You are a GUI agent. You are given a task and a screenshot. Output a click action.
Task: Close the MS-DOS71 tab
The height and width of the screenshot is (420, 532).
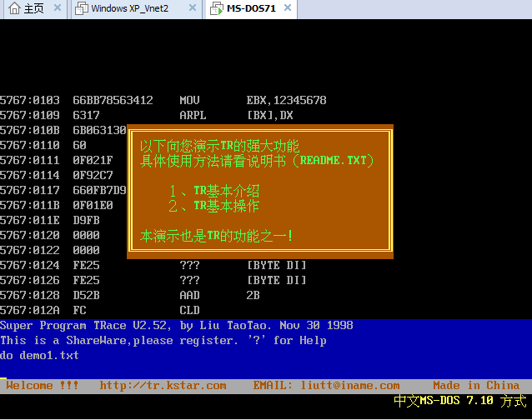(288, 7)
